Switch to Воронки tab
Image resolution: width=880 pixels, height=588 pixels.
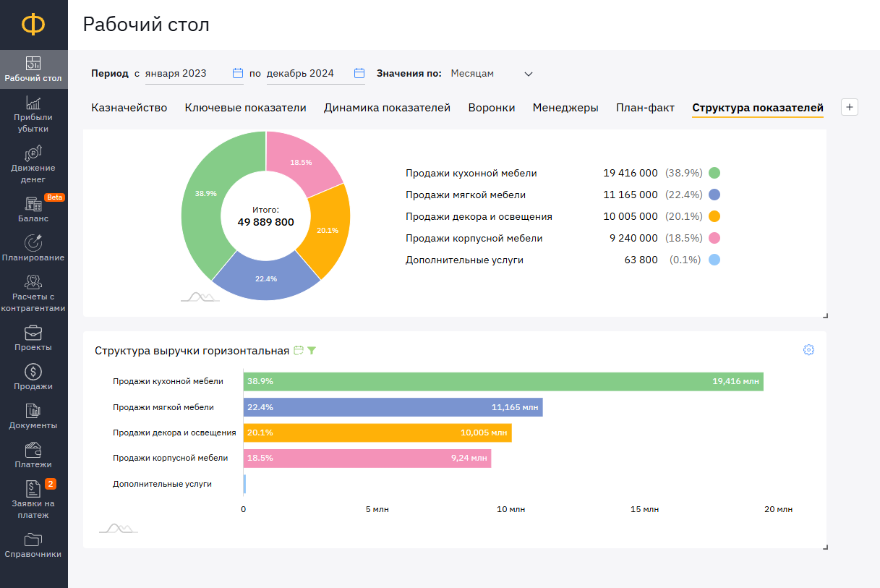[x=492, y=108]
